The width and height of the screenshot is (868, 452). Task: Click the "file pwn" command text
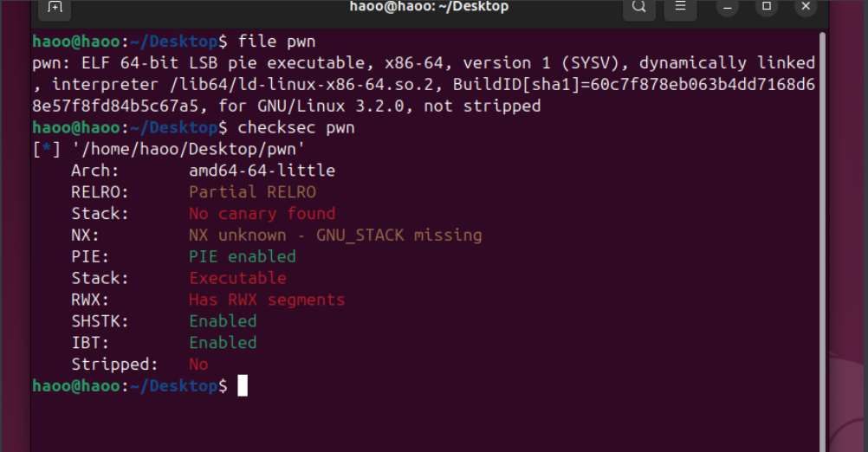276,42
